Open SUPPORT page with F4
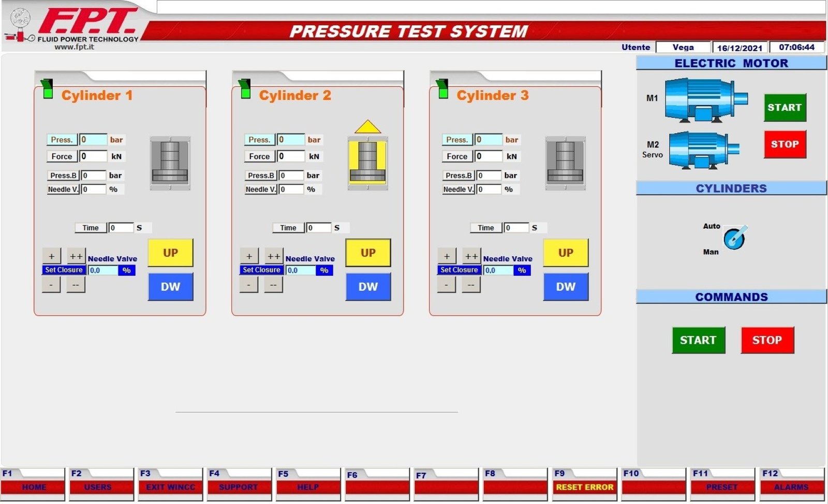This screenshot has height=504, width=828. pyautogui.click(x=240, y=484)
